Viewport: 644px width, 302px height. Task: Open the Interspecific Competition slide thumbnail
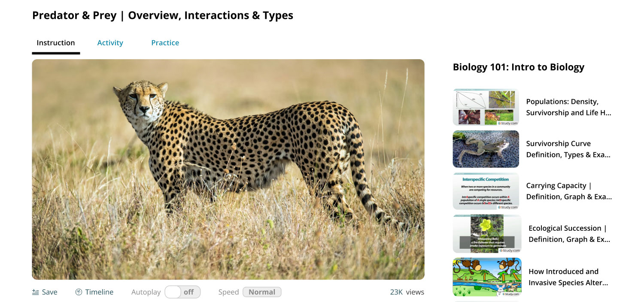tap(486, 191)
